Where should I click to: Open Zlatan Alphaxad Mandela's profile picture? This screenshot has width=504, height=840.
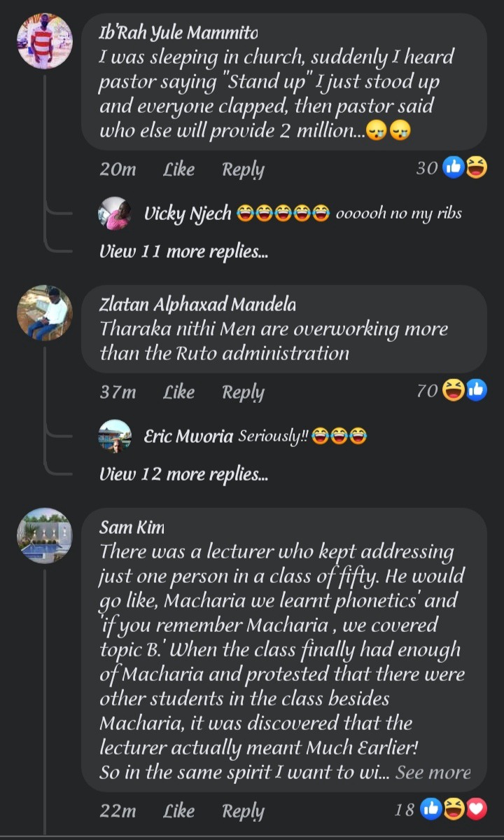click(44, 313)
